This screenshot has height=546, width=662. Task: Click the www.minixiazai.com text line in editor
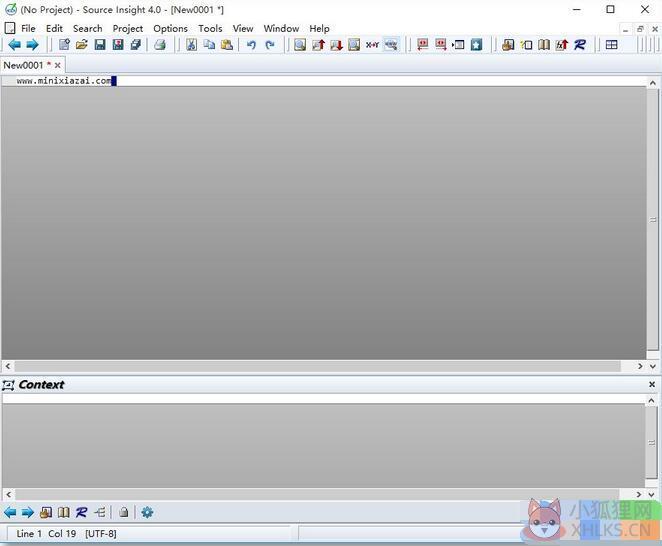tap(64, 81)
